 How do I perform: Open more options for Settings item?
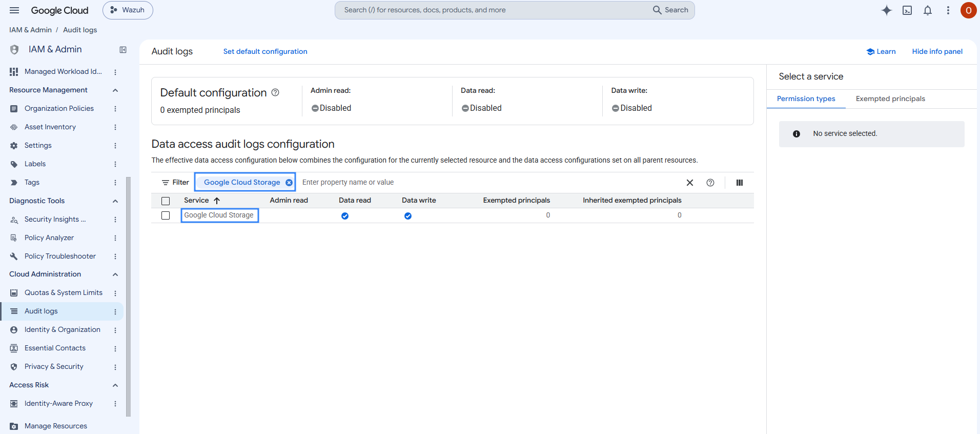coord(115,146)
